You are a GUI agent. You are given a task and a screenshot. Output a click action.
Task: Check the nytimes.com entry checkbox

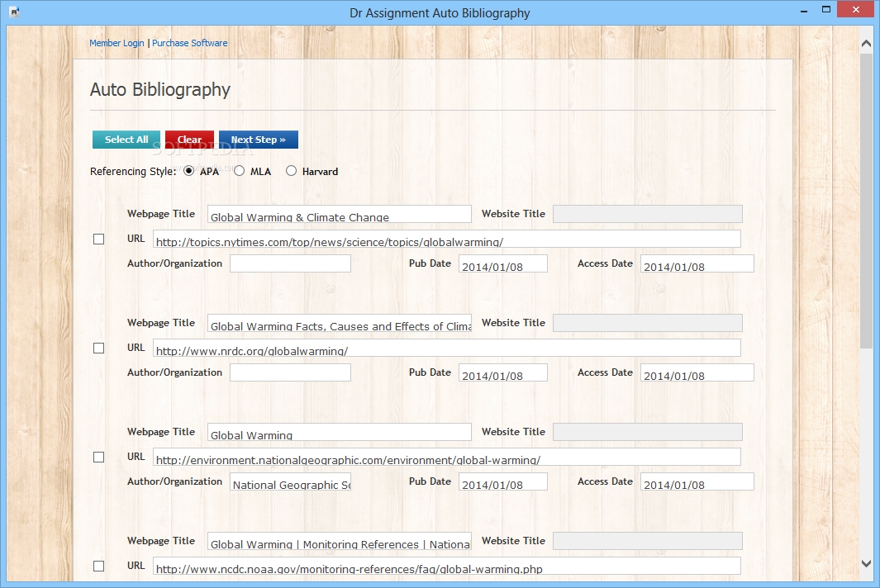coord(99,239)
